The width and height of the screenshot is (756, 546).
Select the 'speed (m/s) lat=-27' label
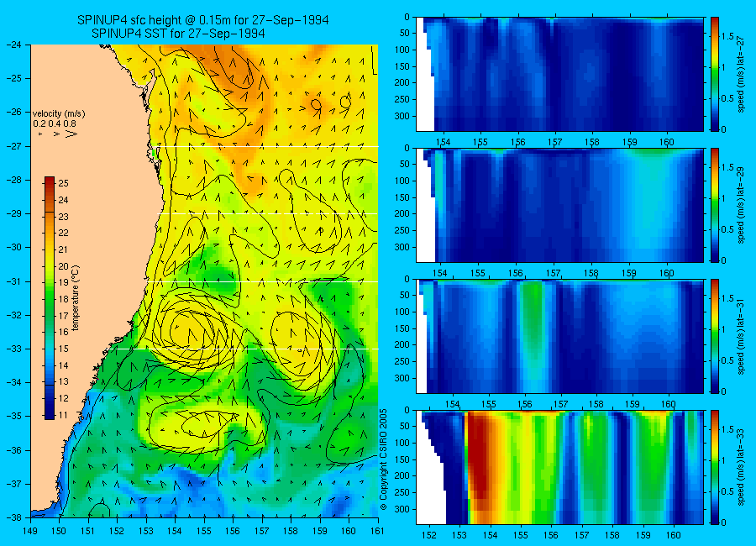point(741,74)
